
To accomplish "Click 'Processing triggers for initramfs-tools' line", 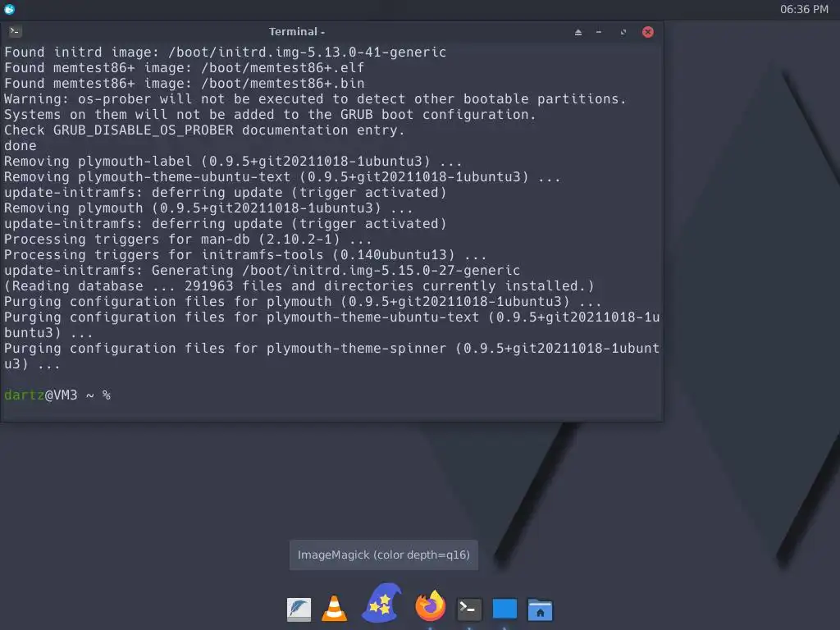I will click(245, 255).
